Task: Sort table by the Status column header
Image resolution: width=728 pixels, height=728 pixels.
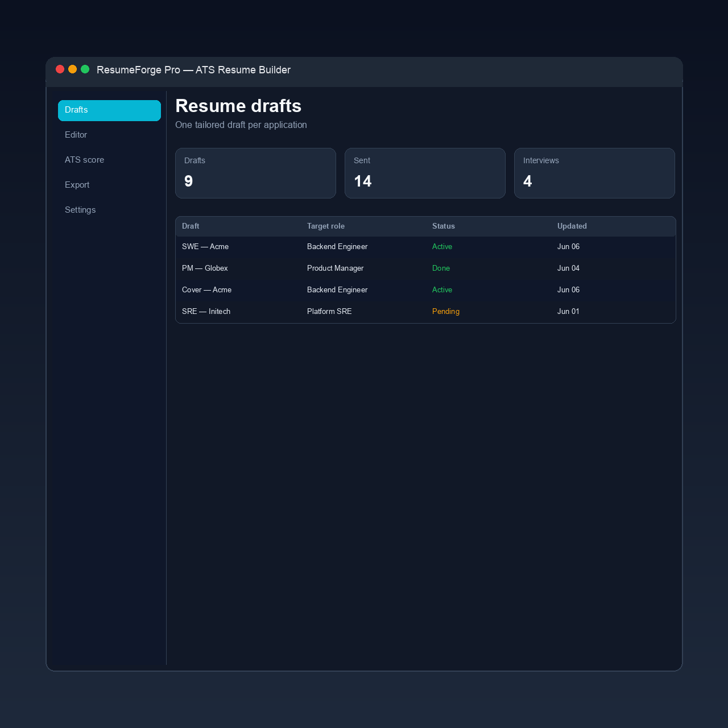Action: click(444, 226)
